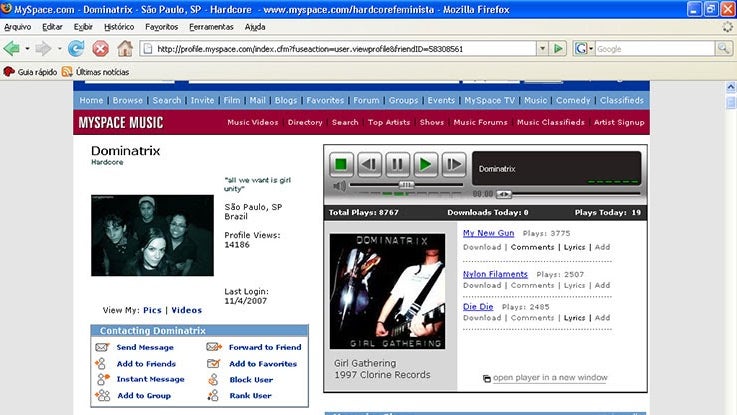Open the Favoritos menu
This screenshot has width=737, height=415.
(x=161, y=27)
